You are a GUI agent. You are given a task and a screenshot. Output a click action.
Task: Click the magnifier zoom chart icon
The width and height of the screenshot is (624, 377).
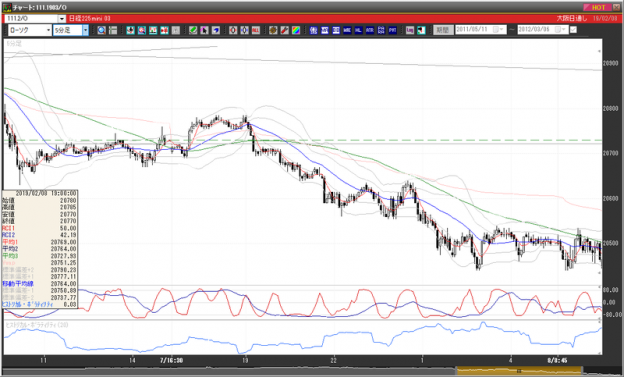pyautogui.click(x=101, y=30)
